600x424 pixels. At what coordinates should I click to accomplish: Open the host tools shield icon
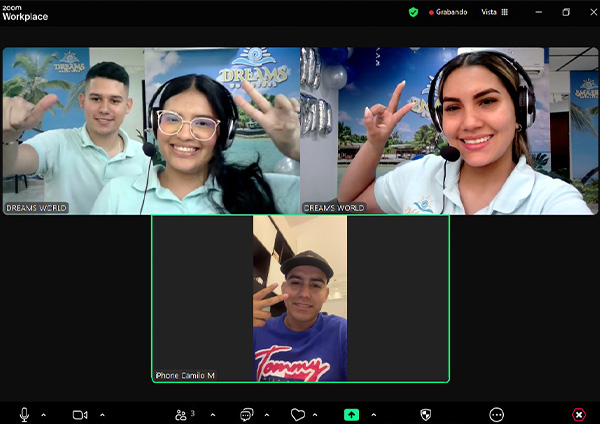coord(426,414)
